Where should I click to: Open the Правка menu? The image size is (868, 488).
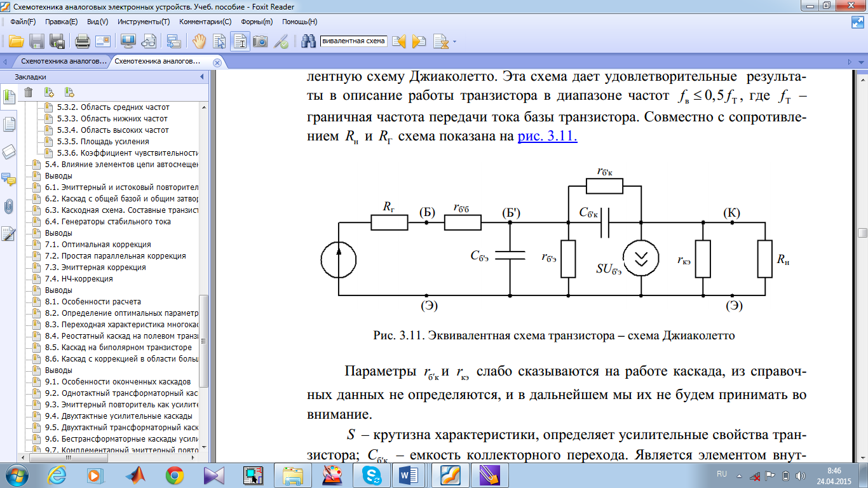point(62,22)
